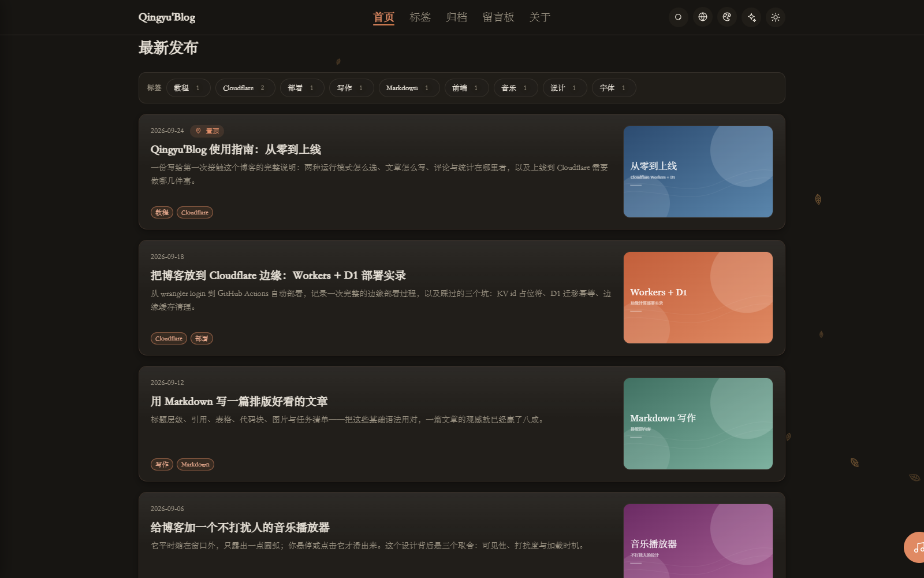Screen dimensions: 924x578
Task: Filter by the 设计 tag chip
Action: (x=565, y=88)
